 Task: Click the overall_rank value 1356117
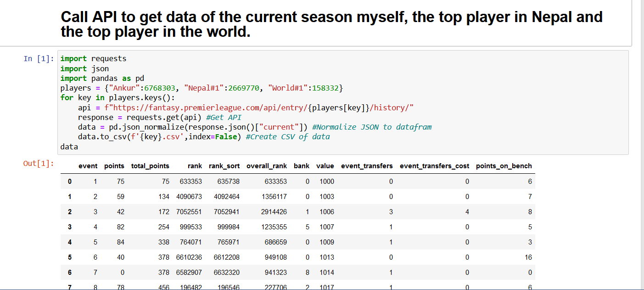[x=274, y=197]
